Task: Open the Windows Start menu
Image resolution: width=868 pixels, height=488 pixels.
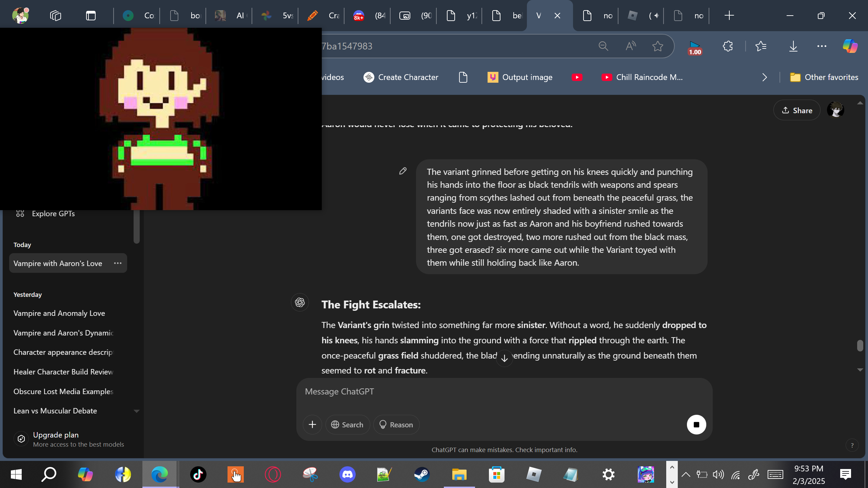Action: click(16, 474)
